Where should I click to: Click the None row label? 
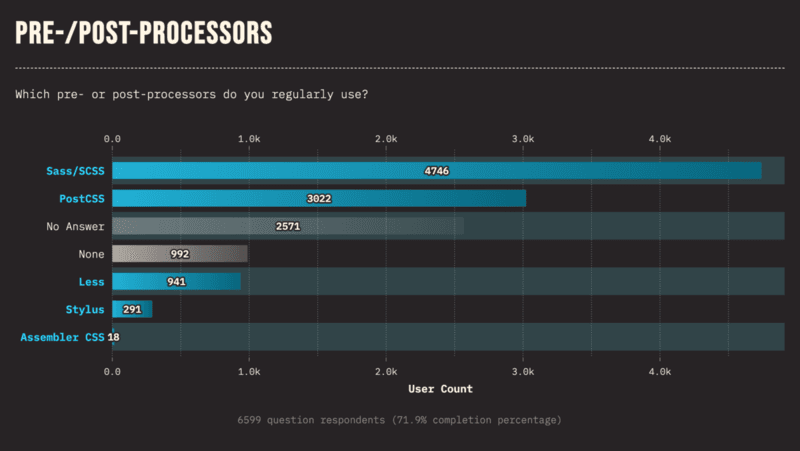91,254
